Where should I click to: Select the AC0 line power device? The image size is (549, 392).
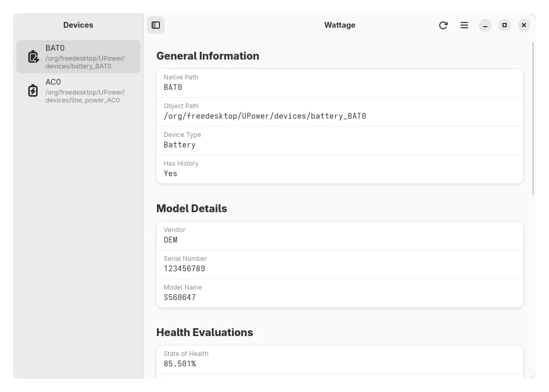pyautogui.click(x=78, y=90)
